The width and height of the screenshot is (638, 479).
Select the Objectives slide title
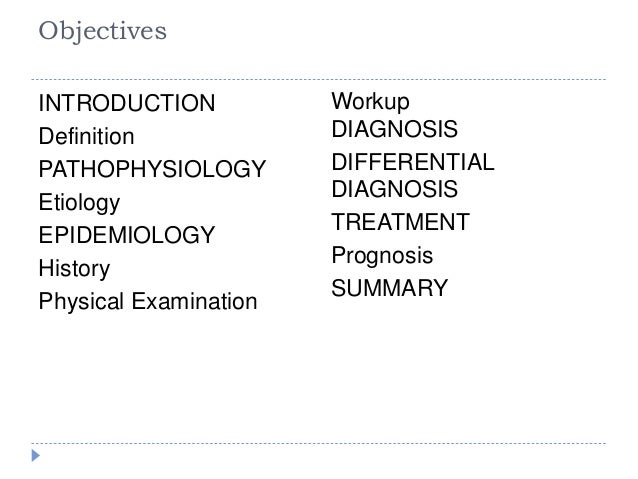[103, 31]
